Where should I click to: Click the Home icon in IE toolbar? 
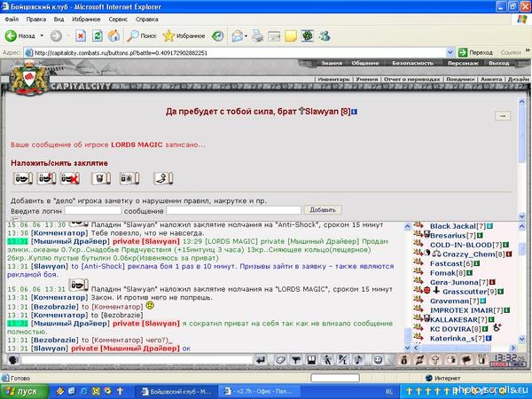tap(114, 35)
